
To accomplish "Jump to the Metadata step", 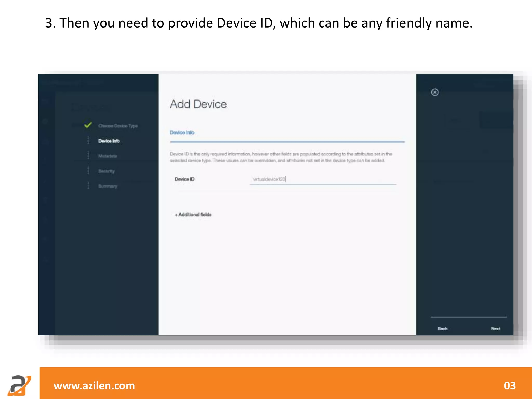I will [x=108, y=156].
